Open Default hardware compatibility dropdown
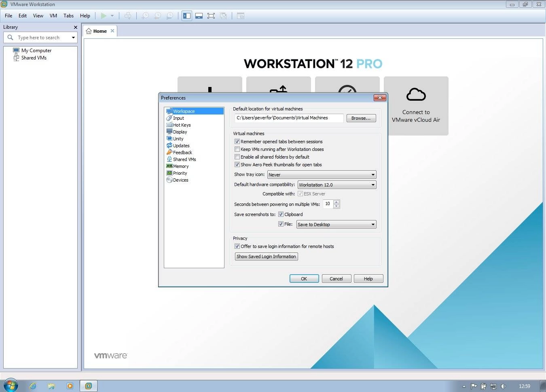Screen dimensions: 546x392 (x=337, y=185)
